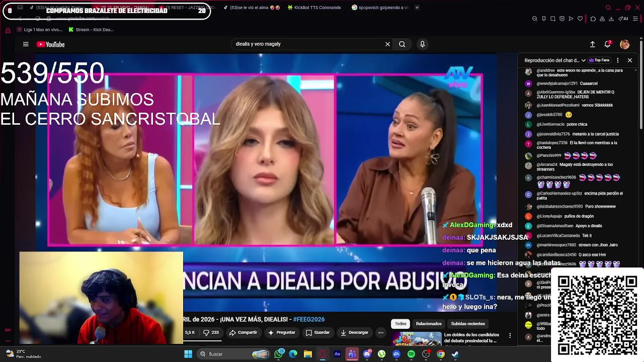This screenshot has height=362, width=644.
Task: Open Microsoft Edge from the taskbar
Action: coord(293,354)
